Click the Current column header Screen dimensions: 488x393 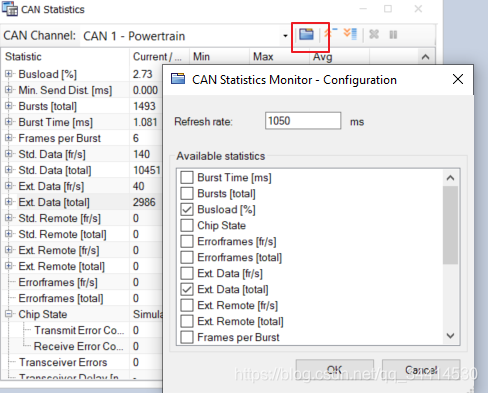coord(159,57)
